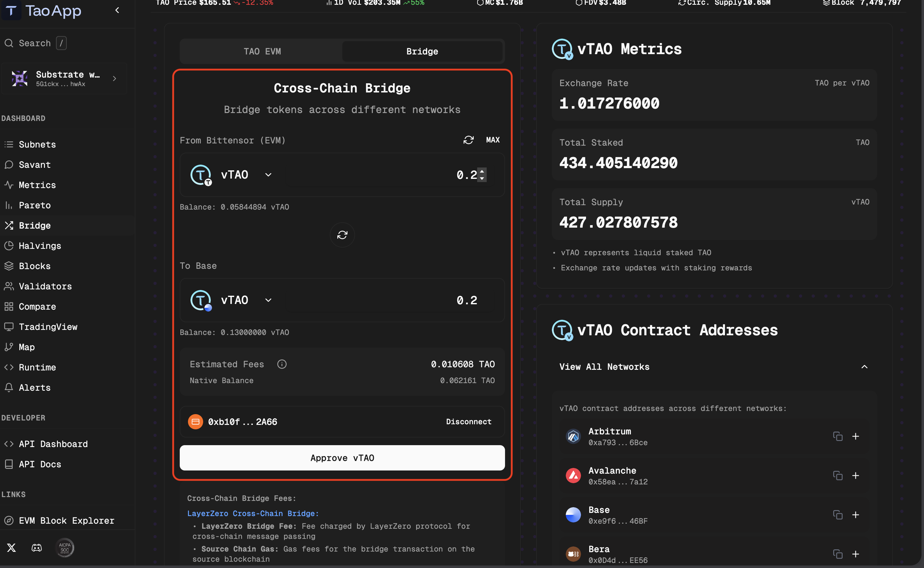Click the refresh balance icon next to MAX
Image resolution: width=924 pixels, height=568 pixels.
[468, 140]
